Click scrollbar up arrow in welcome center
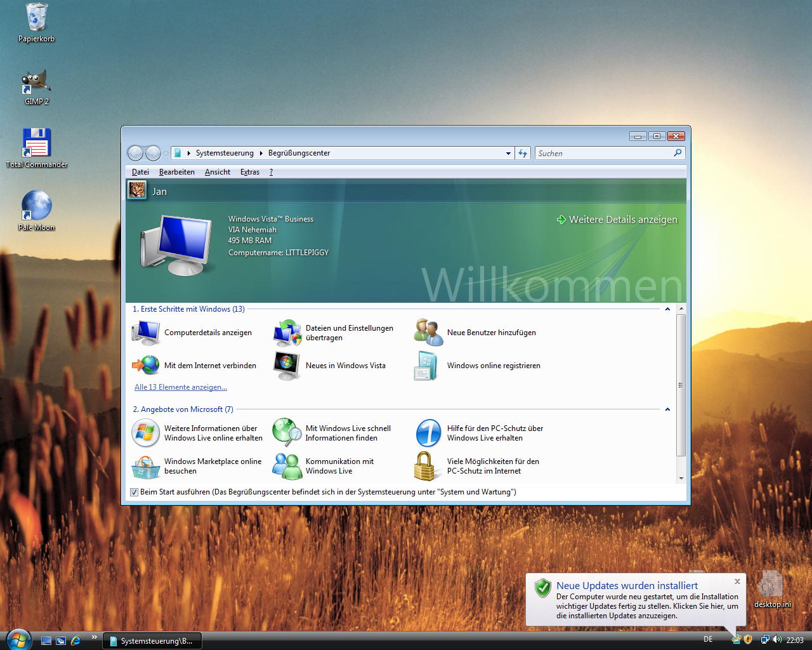Screen dimensions: 812x650 click(x=681, y=309)
